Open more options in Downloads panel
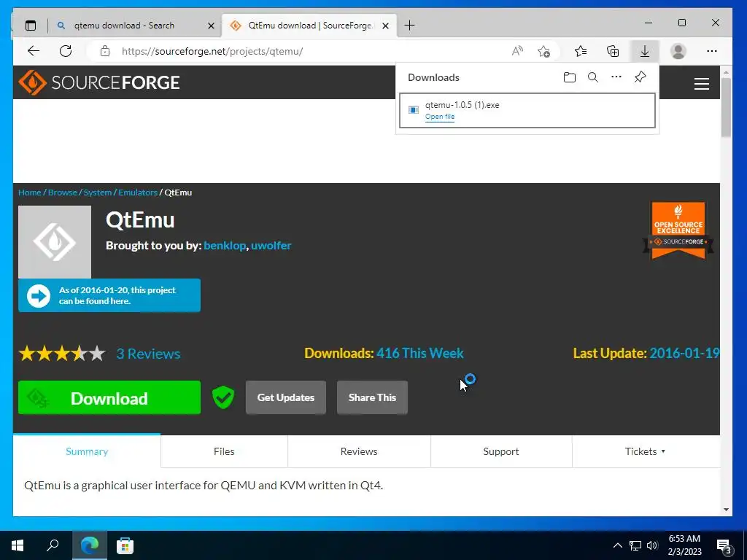This screenshot has height=560, width=747. point(616,77)
